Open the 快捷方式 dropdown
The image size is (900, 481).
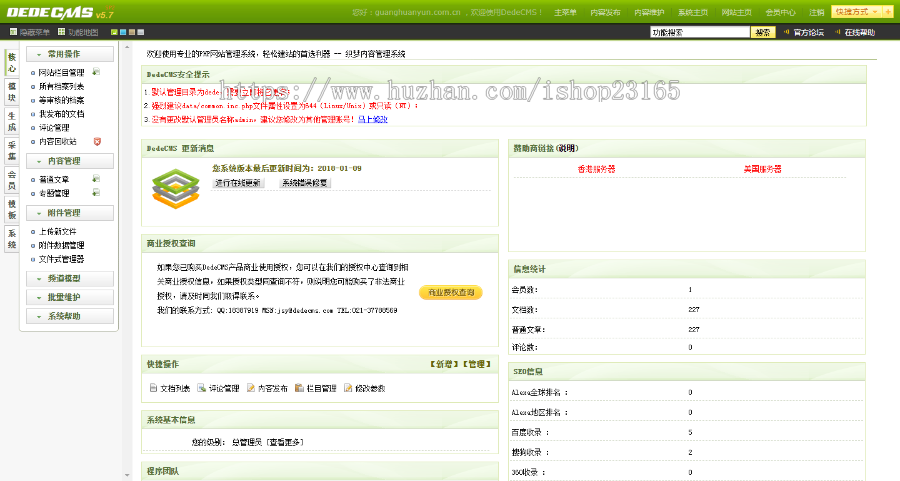(x=857, y=12)
